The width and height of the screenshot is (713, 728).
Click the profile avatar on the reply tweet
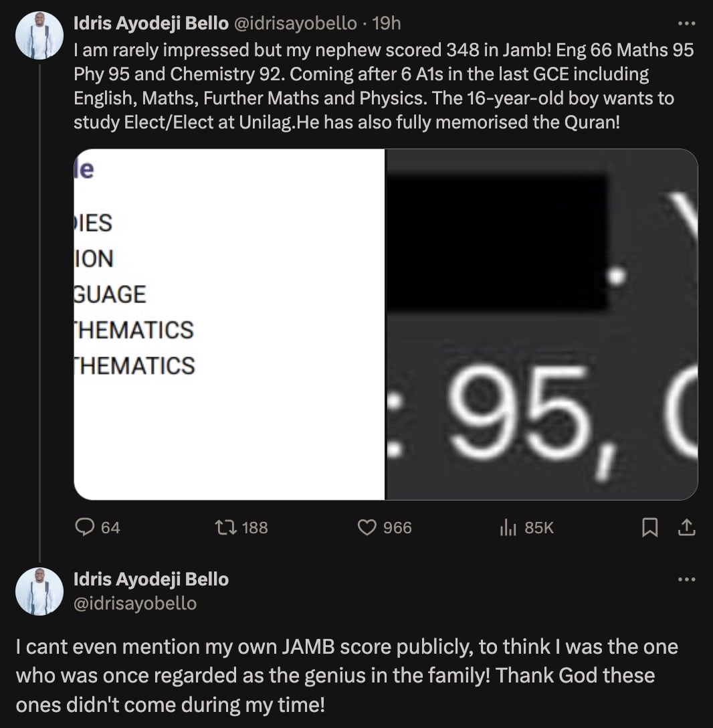coord(39,591)
